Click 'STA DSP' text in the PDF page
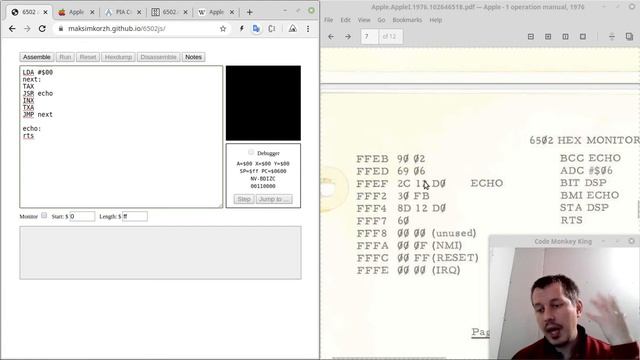This screenshot has width=640, height=360. pyautogui.click(x=584, y=207)
